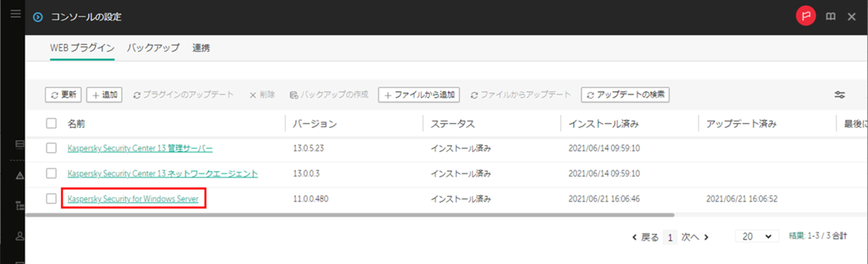Image resolution: width=868 pixels, height=264 pixels.
Task: Click update date 2021/06/21 16:06:52
Action: pyautogui.click(x=741, y=198)
